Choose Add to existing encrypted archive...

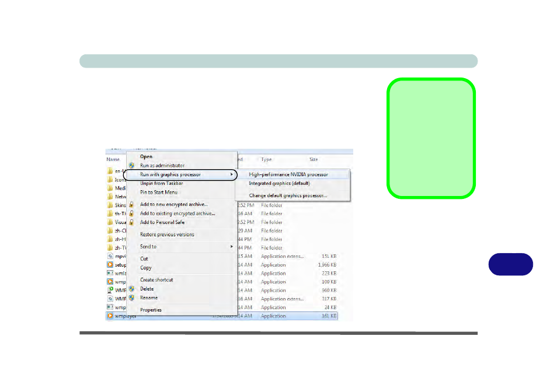[177, 213]
